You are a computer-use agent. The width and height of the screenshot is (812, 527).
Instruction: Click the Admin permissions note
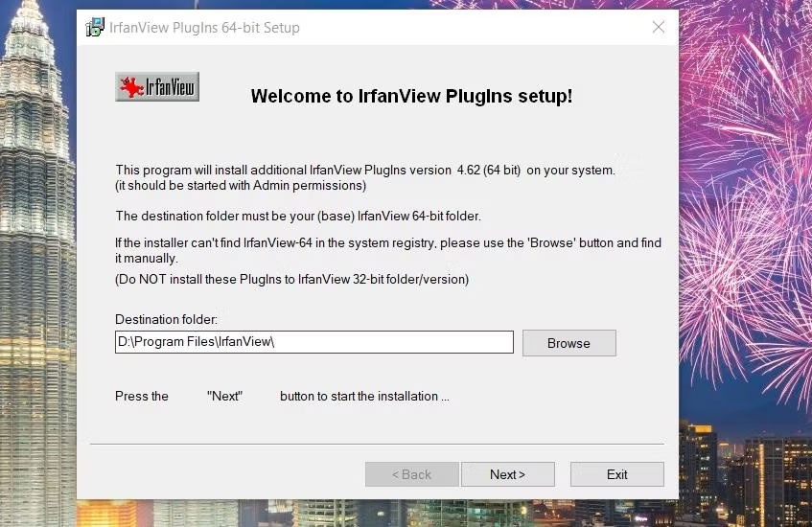pyautogui.click(x=241, y=185)
